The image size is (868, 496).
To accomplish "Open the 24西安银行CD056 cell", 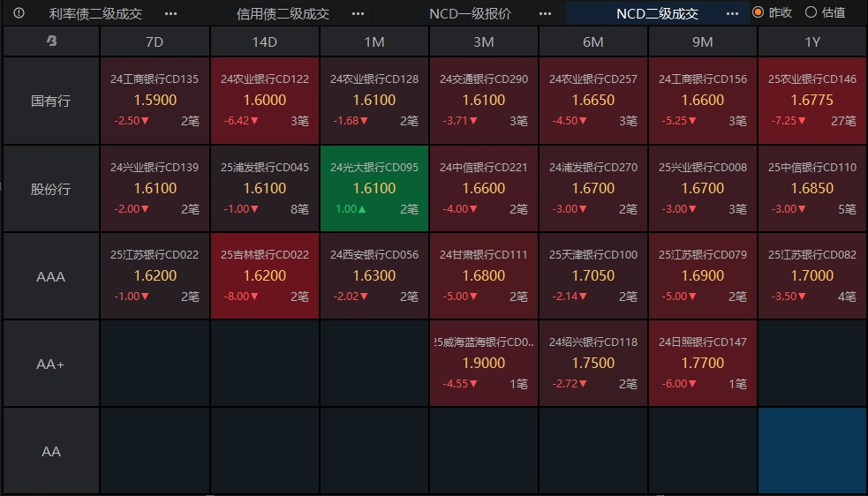I will coord(374,276).
